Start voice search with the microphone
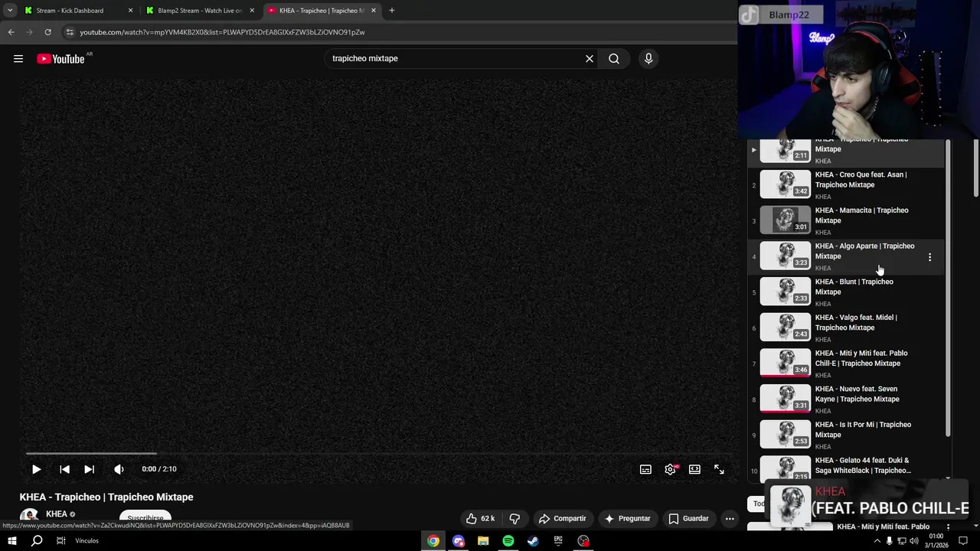Viewport: 980px width, 551px height. pos(648,59)
